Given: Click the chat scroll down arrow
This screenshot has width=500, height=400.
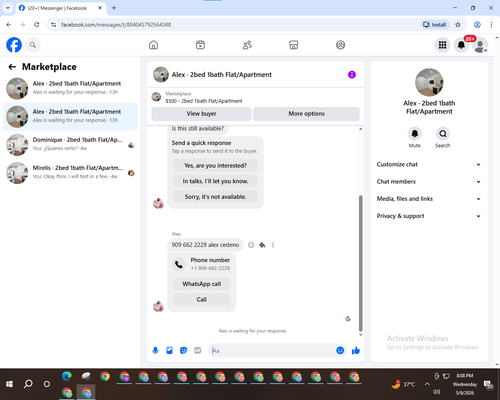Looking at the screenshot, I should coord(360,335).
